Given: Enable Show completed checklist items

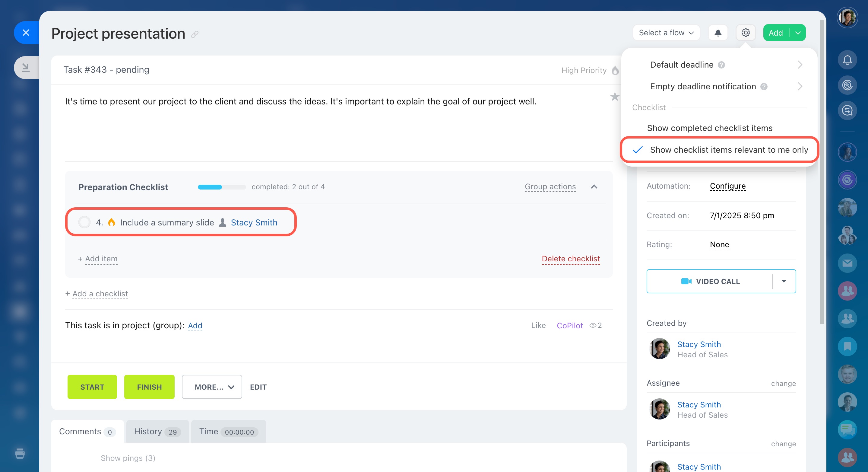Looking at the screenshot, I should click(x=710, y=128).
